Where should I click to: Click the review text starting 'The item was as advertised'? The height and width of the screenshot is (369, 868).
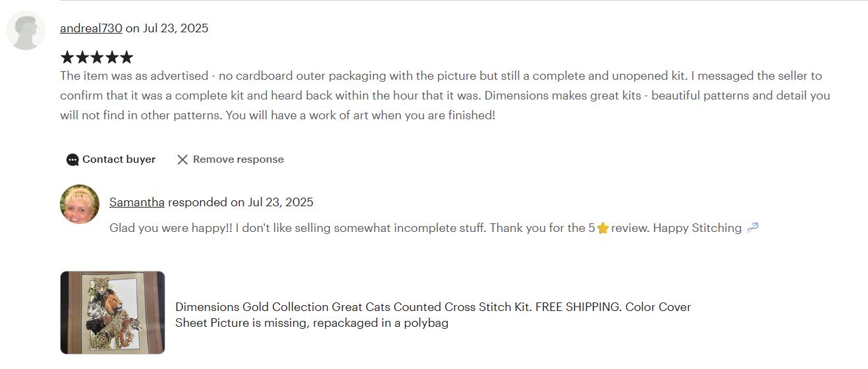coord(445,96)
